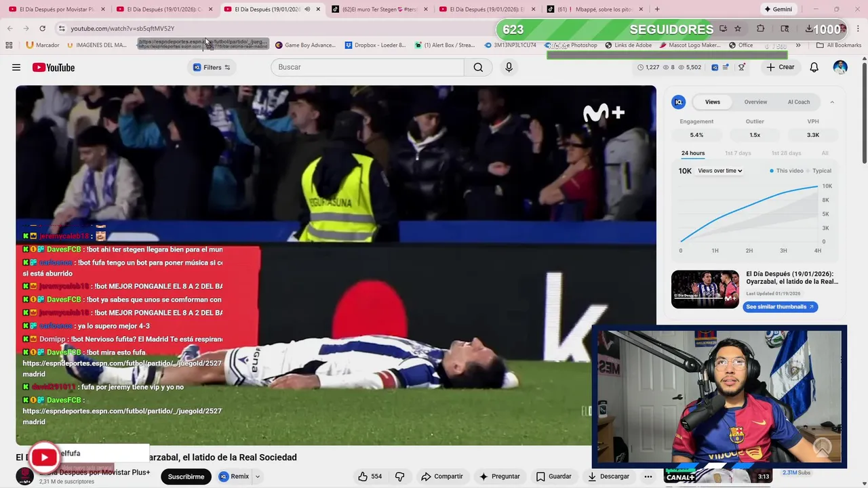Switch to Mbappé, sobre los pitos browser tab
This screenshot has height=488, width=868.
(595, 9)
